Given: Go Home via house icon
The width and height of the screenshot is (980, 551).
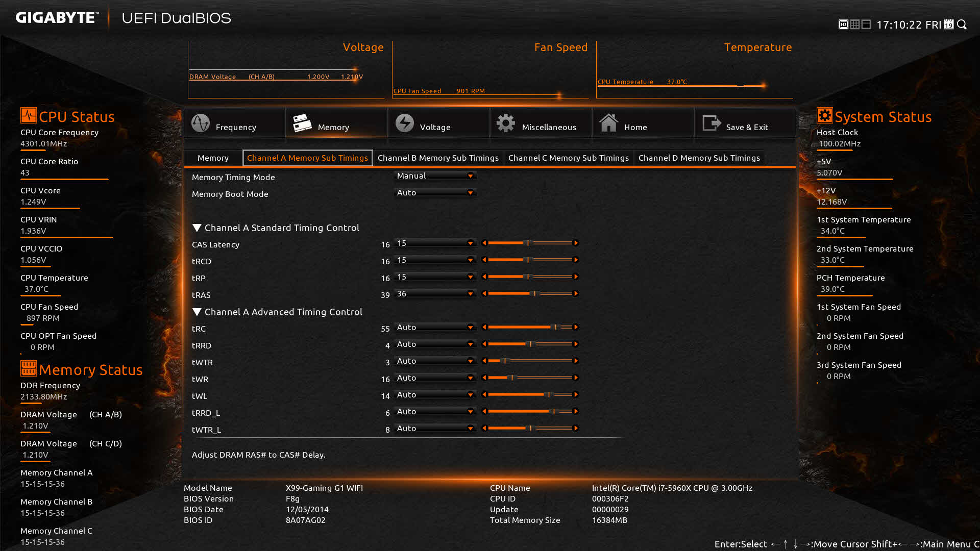Looking at the screenshot, I should pos(608,123).
